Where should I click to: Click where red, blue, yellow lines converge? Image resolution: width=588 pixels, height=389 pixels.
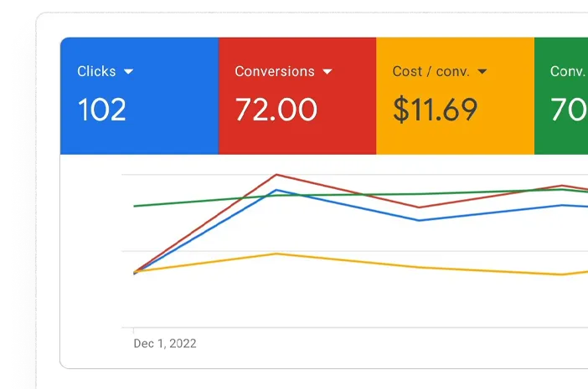[135, 272]
